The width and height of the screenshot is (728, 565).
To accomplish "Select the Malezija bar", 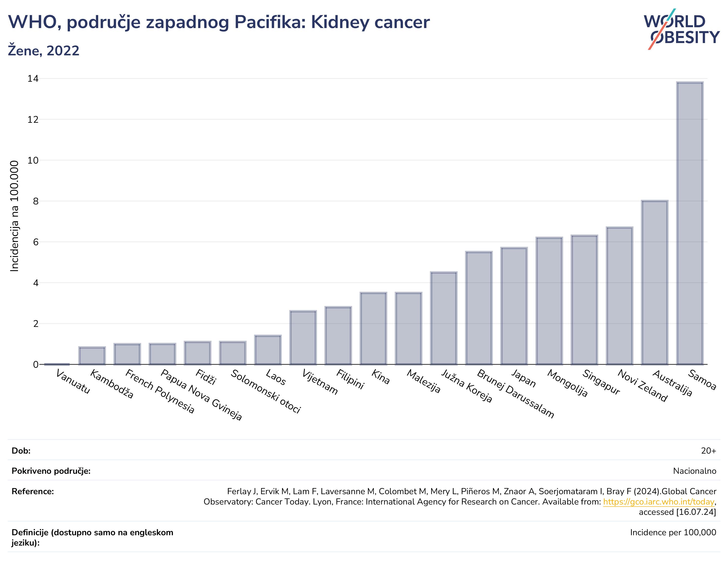I will click(x=409, y=328).
